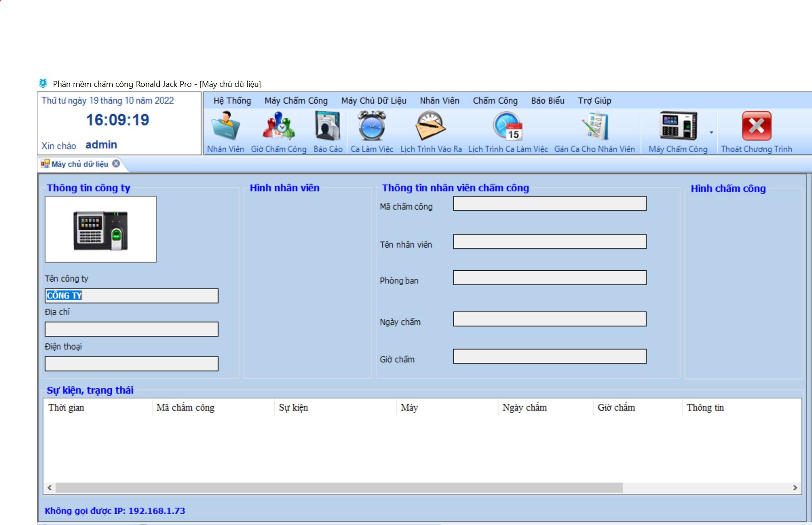The width and height of the screenshot is (812, 525).
Task: Click the Địa chỉ input field
Action: coord(131,329)
